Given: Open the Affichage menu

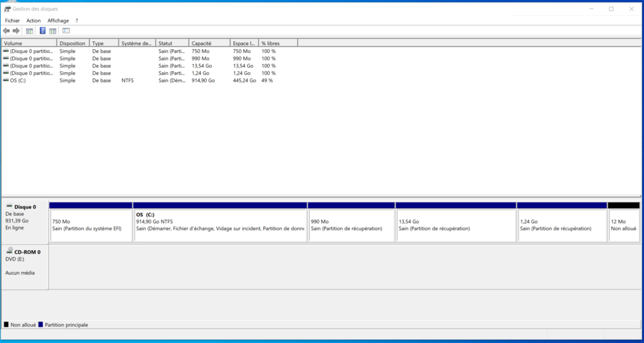Looking at the screenshot, I should [x=58, y=21].
